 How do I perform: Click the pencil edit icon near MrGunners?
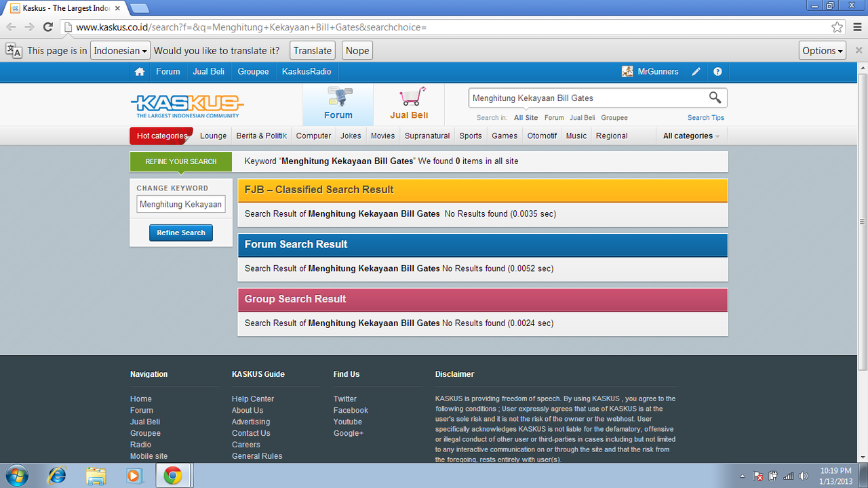click(x=696, y=72)
